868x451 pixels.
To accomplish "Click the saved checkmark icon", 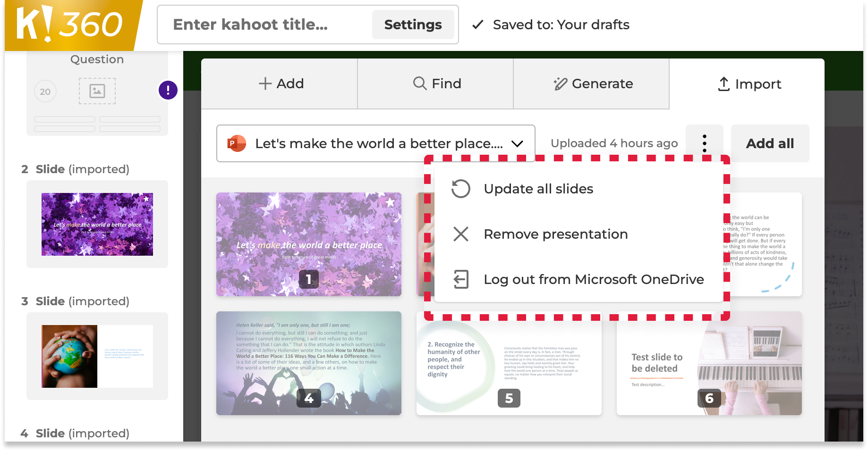I will click(477, 25).
